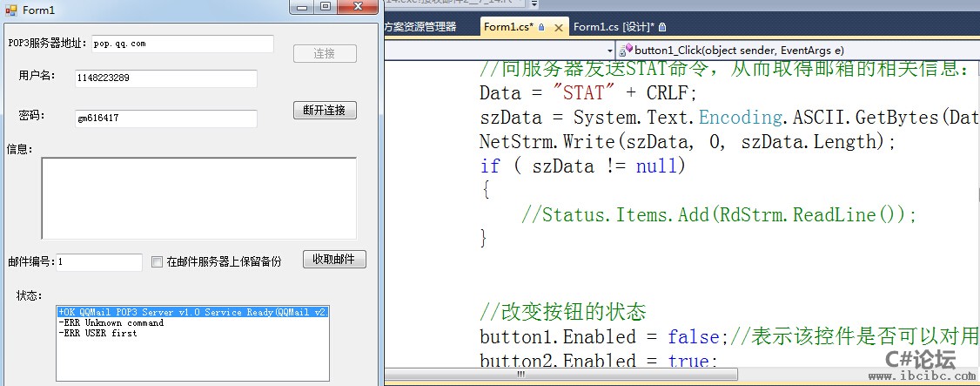Click the 断开连接 button

[325, 111]
